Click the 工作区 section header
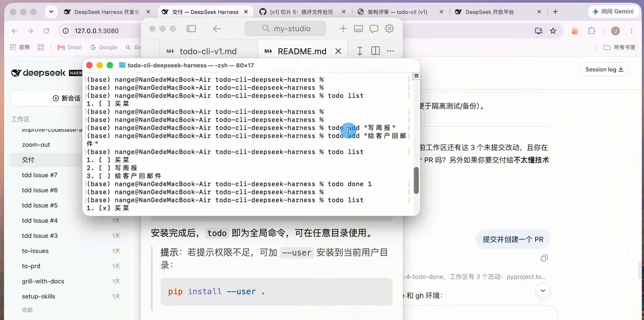The width and height of the screenshot is (644, 320). (21, 119)
